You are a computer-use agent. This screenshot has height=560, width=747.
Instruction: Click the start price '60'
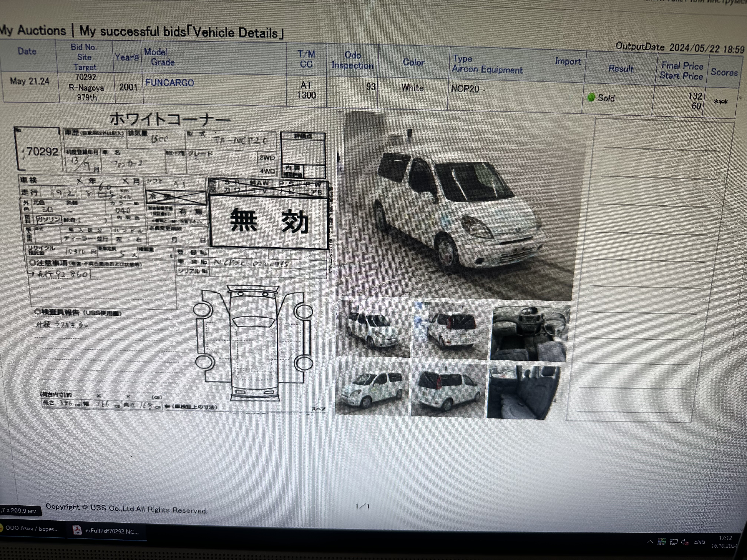(x=696, y=106)
